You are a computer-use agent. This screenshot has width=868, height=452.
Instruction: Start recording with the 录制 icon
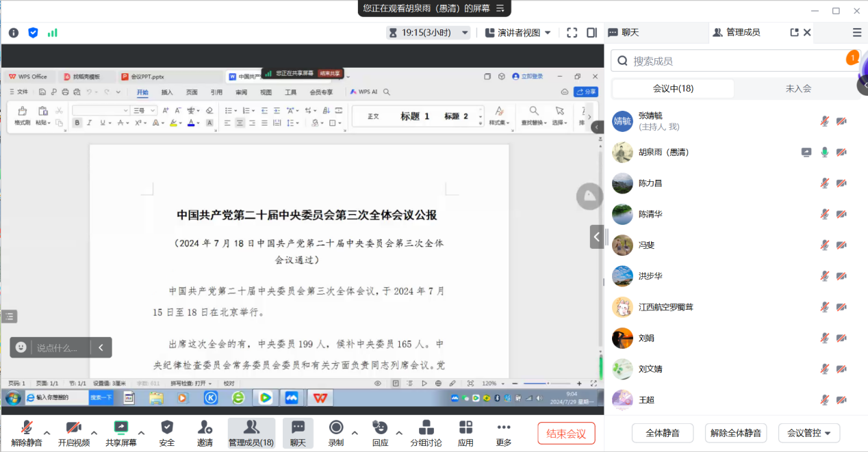[x=335, y=427]
